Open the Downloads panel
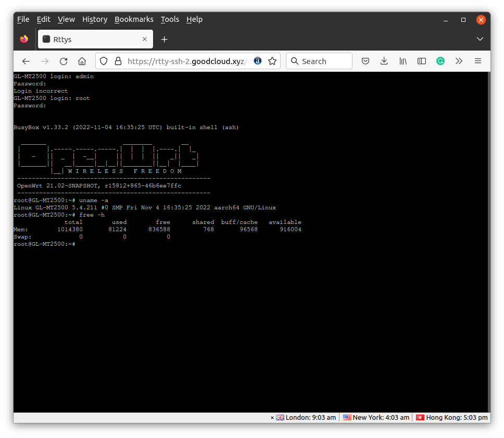This screenshot has width=504, height=438. (384, 61)
